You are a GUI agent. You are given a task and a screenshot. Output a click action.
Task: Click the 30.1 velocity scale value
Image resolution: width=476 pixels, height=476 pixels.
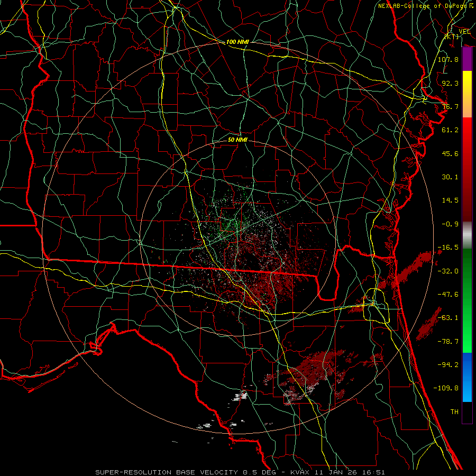pos(450,177)
